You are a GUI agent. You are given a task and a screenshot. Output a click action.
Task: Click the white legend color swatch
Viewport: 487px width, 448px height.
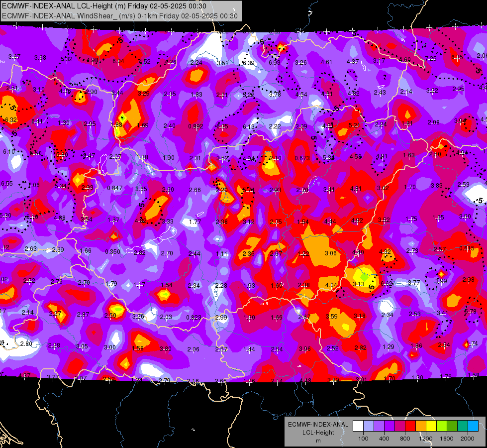pos(358,426)
